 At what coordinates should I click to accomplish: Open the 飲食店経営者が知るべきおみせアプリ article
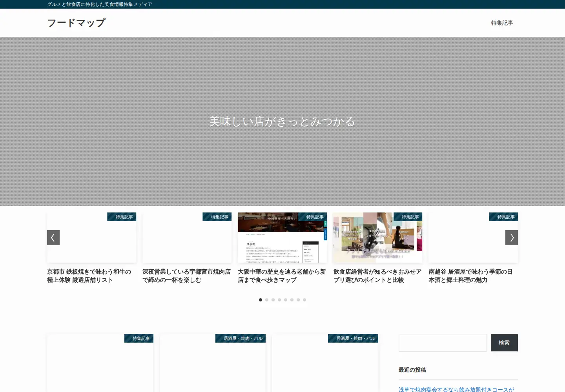point(377,276)
